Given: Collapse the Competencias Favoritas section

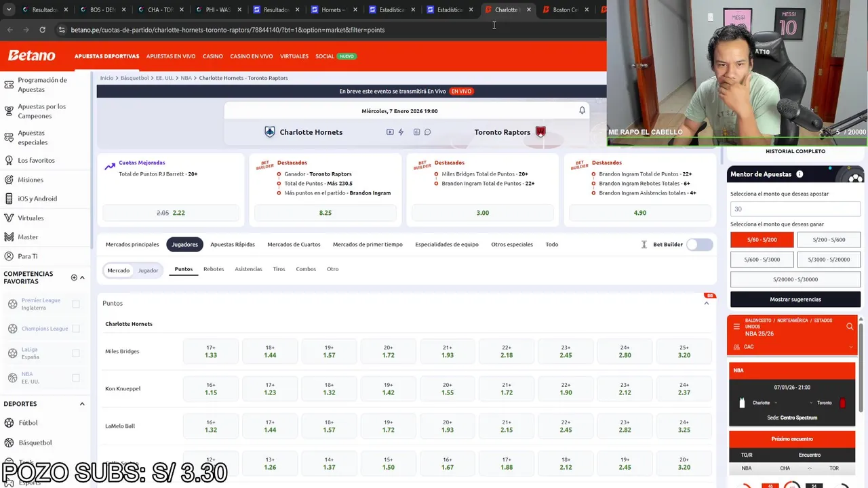Looking at the screenshot, I should coord(82,277).
